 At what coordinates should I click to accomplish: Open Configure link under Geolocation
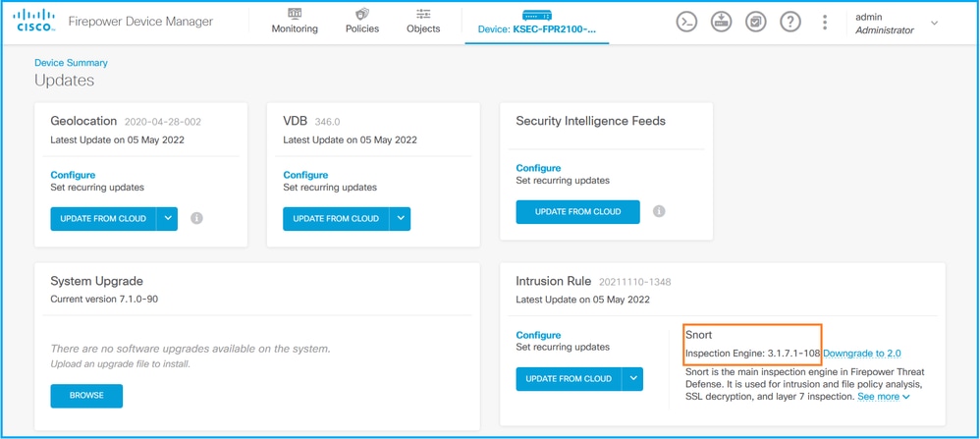click(x=73, y=175)
